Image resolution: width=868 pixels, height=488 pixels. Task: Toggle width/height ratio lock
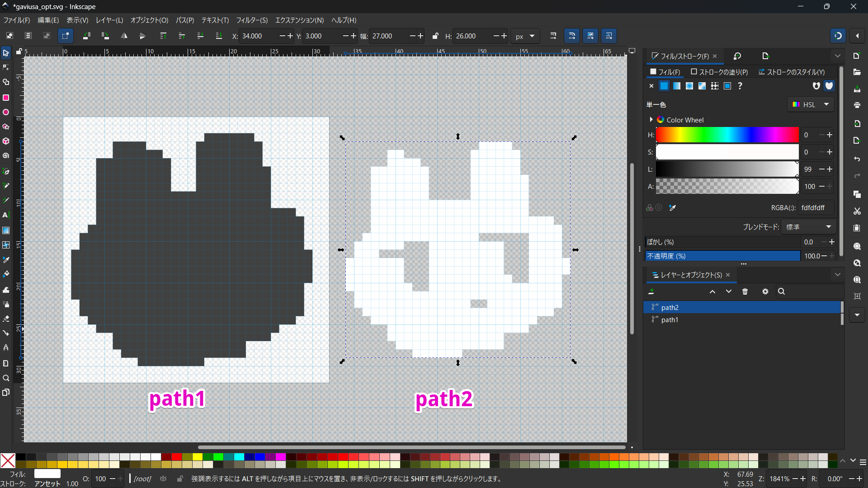435,36
